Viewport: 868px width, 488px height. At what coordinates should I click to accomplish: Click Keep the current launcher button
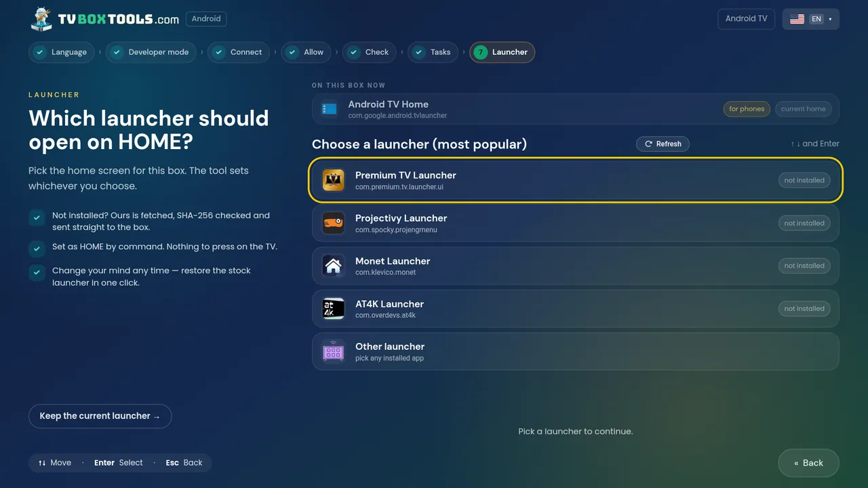(100, 416)
